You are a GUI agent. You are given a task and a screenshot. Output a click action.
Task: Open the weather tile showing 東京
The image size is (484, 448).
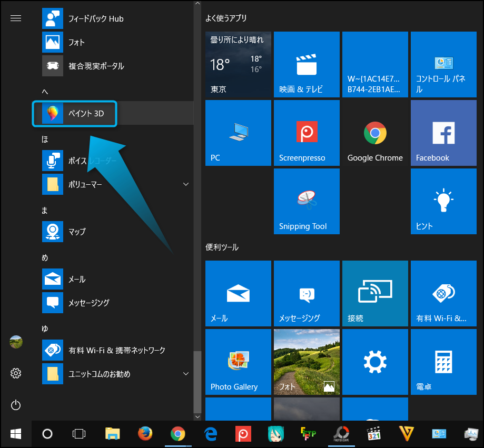click(238, 65)
